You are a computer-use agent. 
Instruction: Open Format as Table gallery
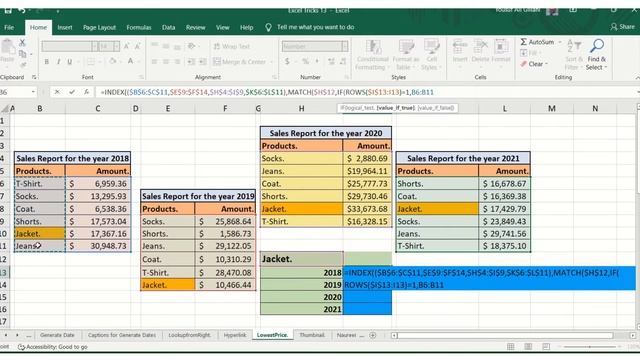[x=406, y=55]
